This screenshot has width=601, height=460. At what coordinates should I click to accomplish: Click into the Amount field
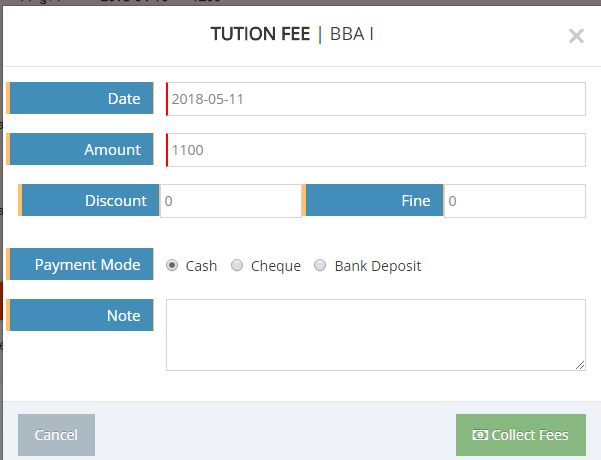376,150
